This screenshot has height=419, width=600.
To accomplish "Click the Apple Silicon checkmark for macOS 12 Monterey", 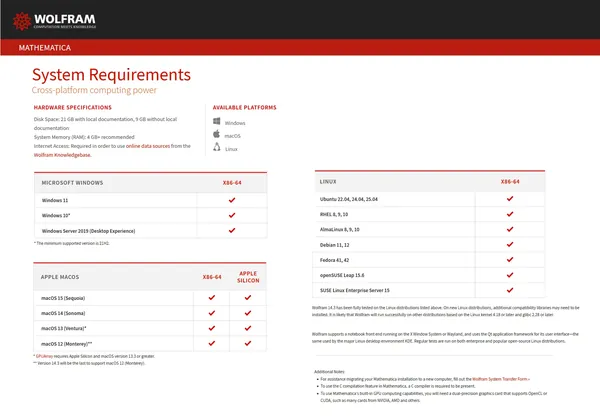I will coord(248,343).
